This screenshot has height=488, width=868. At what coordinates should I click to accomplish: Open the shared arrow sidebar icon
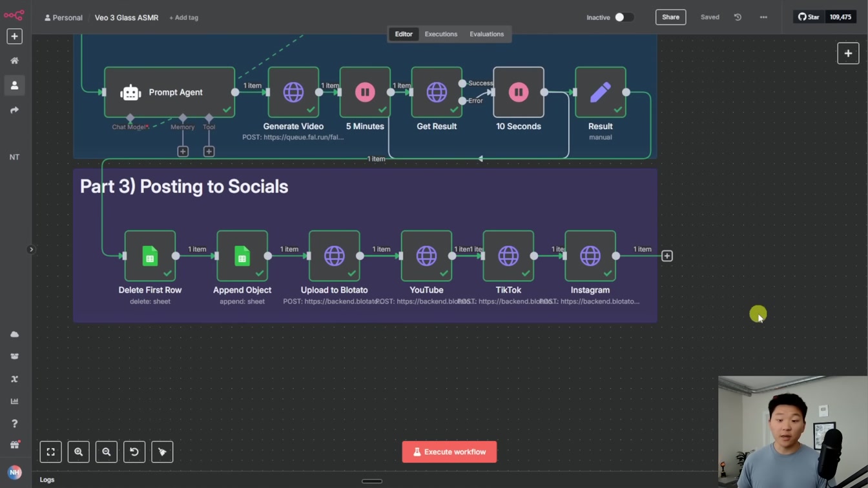coord(14,110)
